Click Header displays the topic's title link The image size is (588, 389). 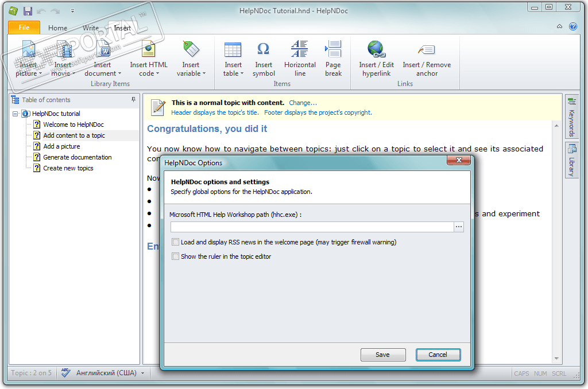[x=215, y=112]
